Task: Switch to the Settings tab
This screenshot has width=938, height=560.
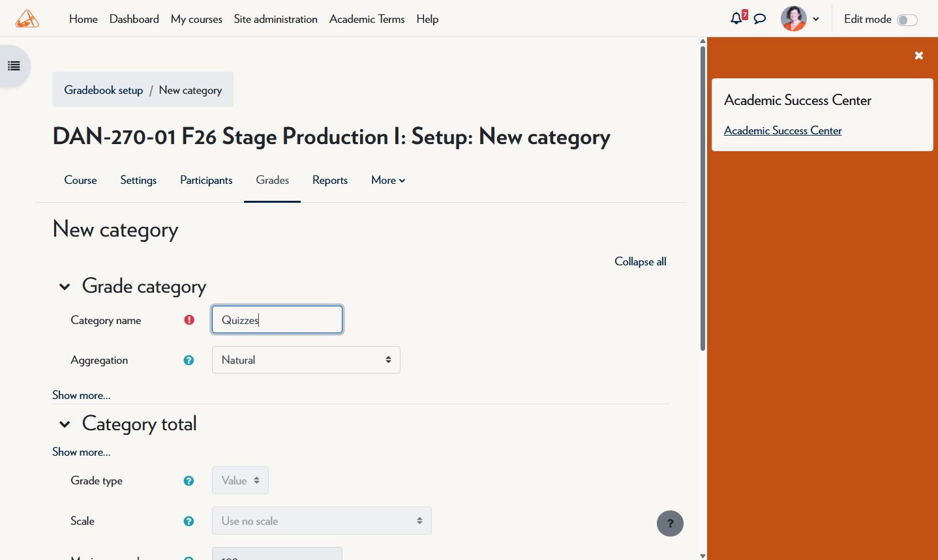Action: 138,180
